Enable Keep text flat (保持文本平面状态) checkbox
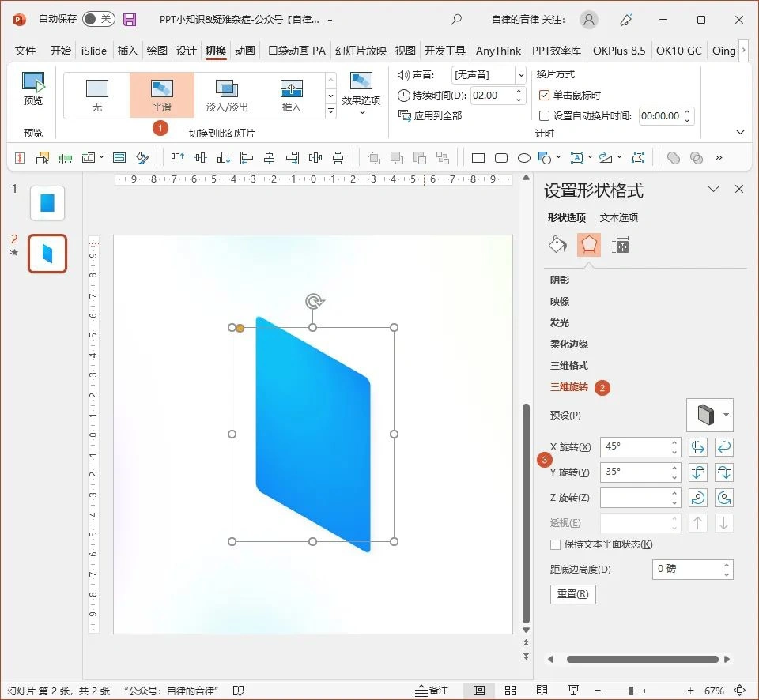759x700 pixels. coord(555,544)
